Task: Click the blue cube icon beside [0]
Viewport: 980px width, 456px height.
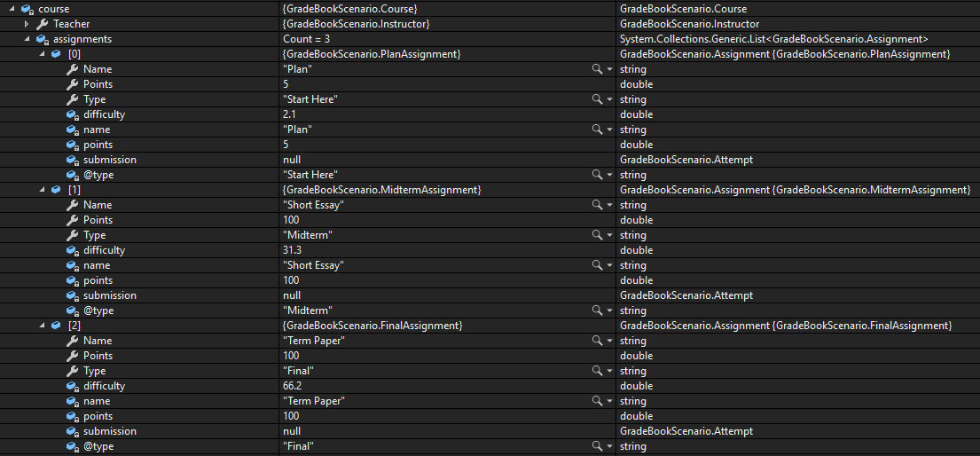Action: click(x=56, y=54)
